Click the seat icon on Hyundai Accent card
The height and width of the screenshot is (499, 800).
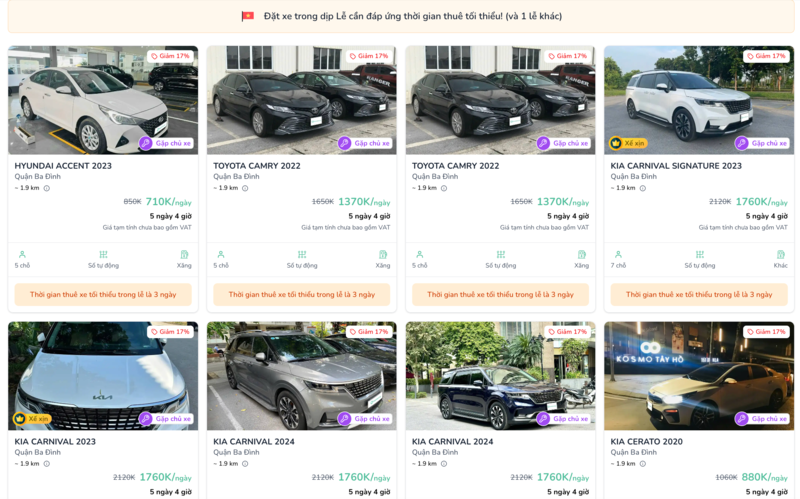tap(22, 255)
